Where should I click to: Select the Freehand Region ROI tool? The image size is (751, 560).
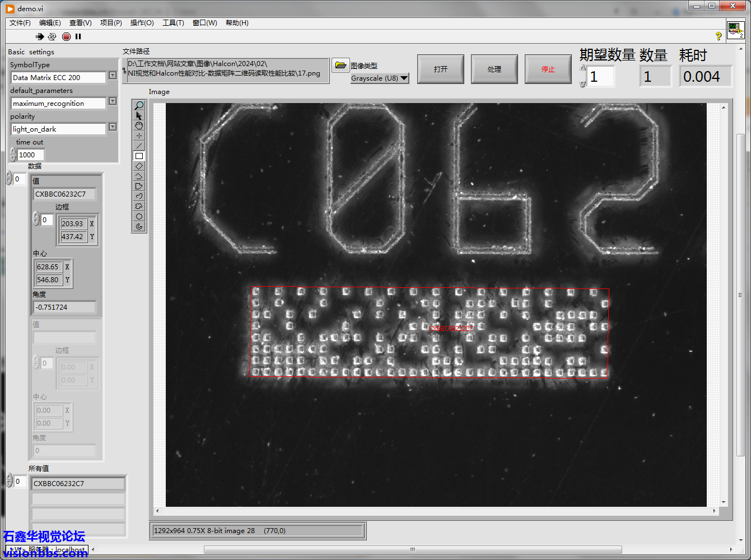point(139,206)
